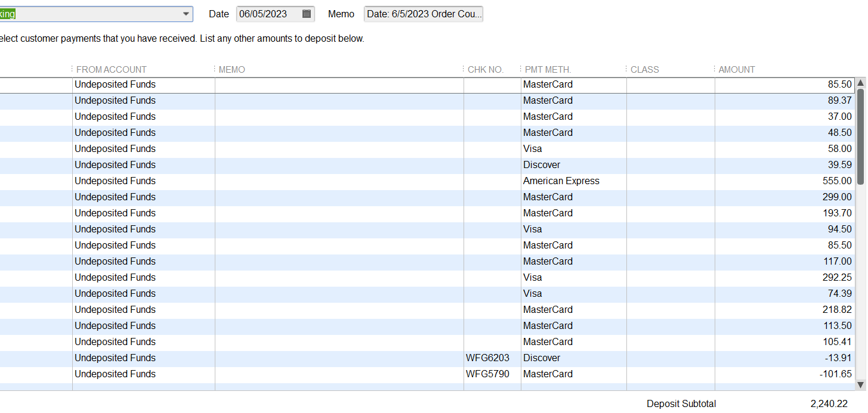The height and width of the screenshot is (413, 868).
Task: Click Undeposited Funds in the 193.70 row
Action: coord(115,213)
